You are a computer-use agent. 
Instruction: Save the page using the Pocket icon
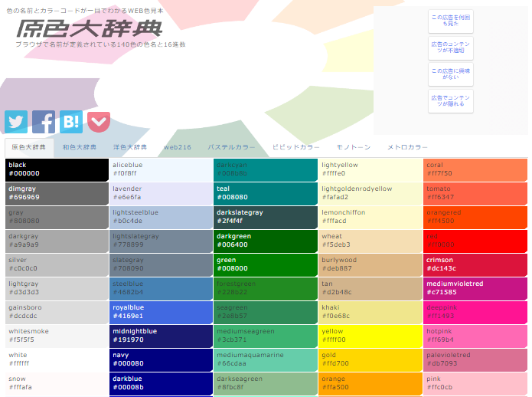(98, 121)
